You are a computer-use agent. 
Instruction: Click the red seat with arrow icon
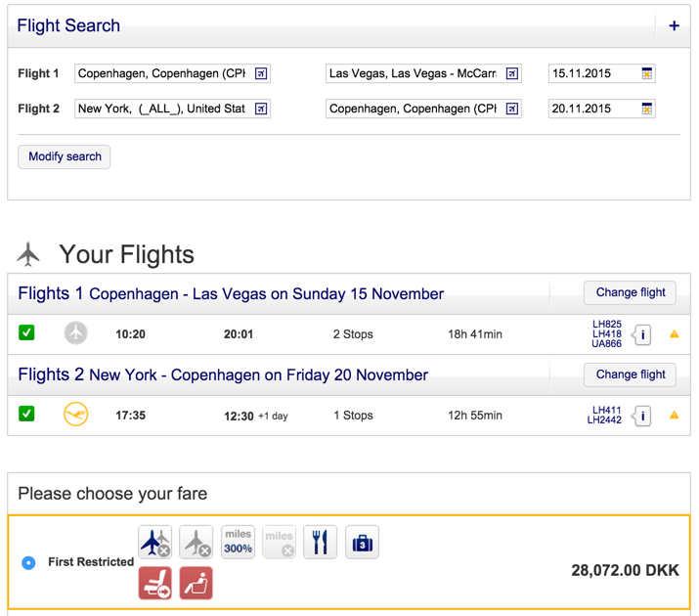pyautogui.click(x=155, y=583)
